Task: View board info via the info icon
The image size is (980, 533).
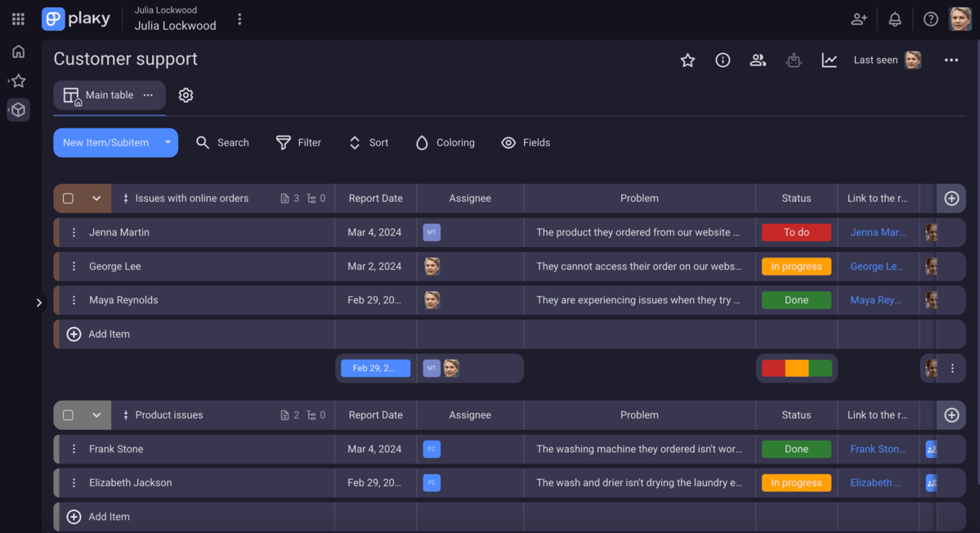Action: pyautogui.click(x=723, y=60)
